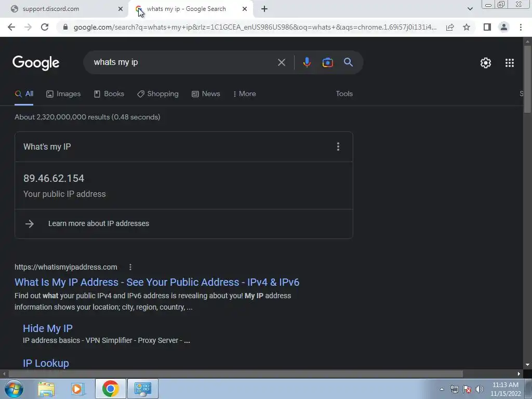The height and width of the screenshot is (399, 532).
Task: Open the Chrome side panel
Action: (x=487, y=27)
